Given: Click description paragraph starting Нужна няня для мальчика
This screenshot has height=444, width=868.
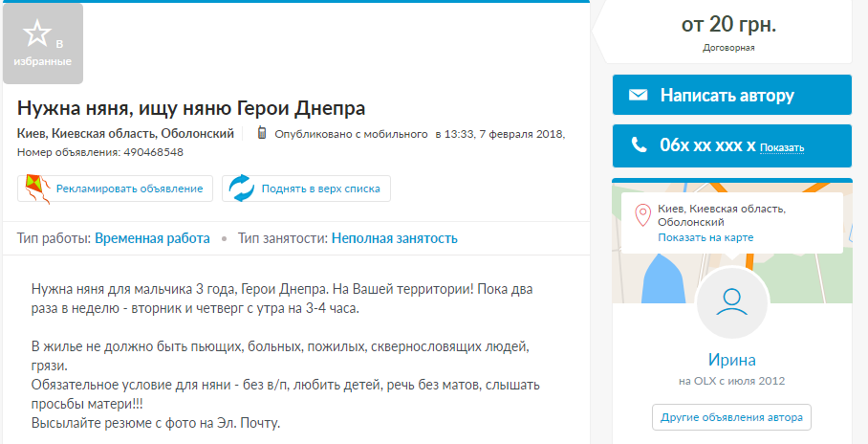Looking at the screenshot, I should 282,299.
